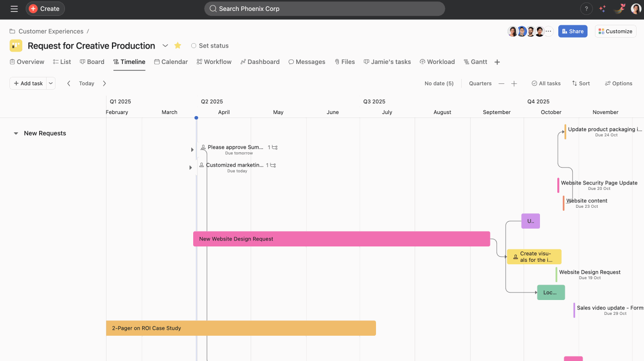Zoom out the timeline with the minus icon
Viewport: 644px width, 361px height.
click(502, 83)
